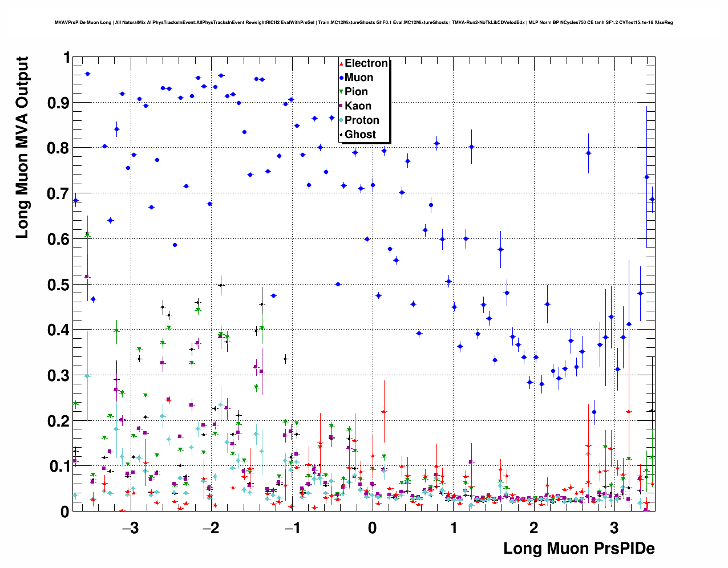Click the green Pion triangle in legend
Viewport: 728px width, 568px height.
pos(341,92)
